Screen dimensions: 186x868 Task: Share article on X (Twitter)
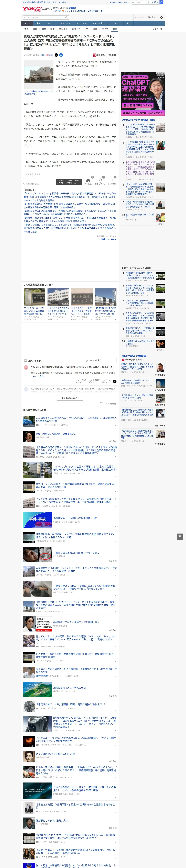[x=56, y=55]
